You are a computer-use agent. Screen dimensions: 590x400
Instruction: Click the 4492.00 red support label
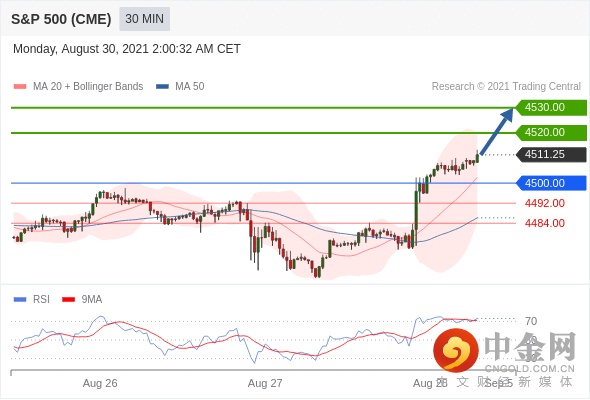(544, 203)
